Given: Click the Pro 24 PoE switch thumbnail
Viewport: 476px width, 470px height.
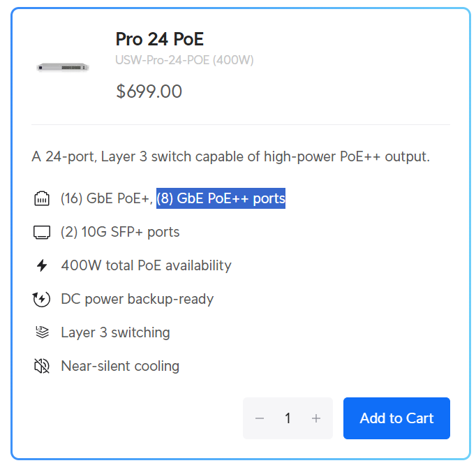Looking at the screenshot, I should point(63,67).
